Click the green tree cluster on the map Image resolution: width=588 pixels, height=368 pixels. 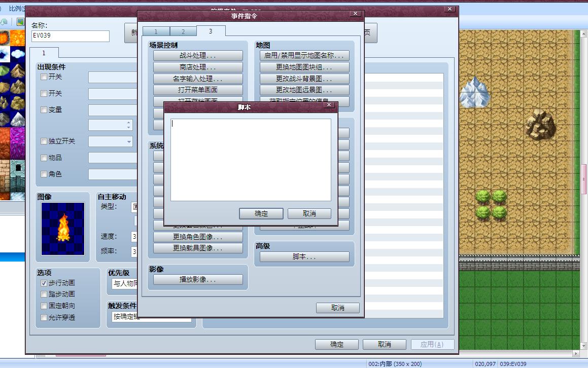pyautogui.click(x=491, y=205)
